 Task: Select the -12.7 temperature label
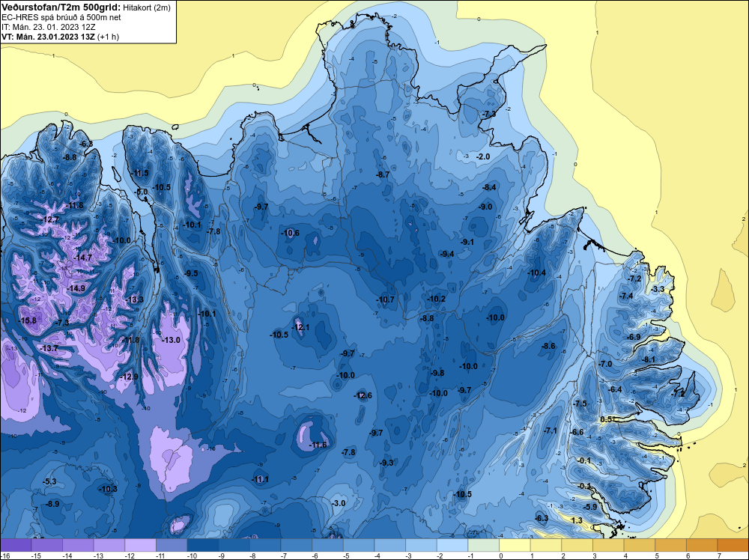coord(51,219)
